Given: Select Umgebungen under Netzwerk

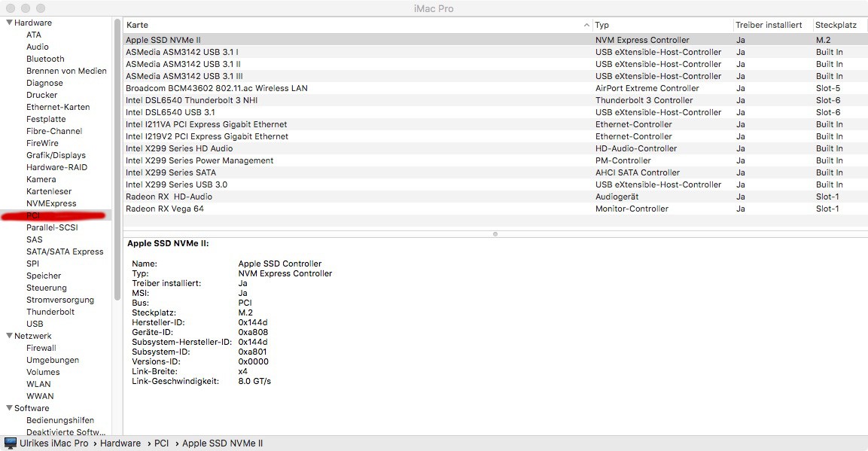Looking at the screenshot, I should 53,360.
